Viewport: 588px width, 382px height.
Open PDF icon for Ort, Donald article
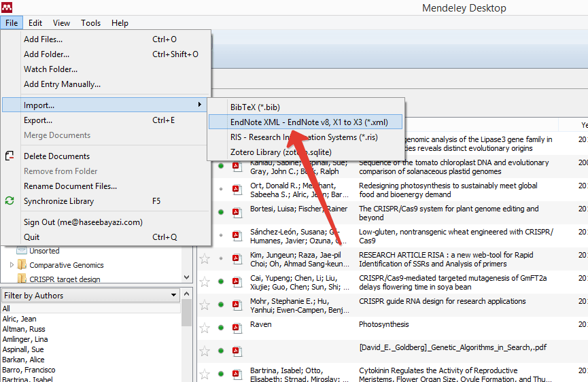click(237, 189)
